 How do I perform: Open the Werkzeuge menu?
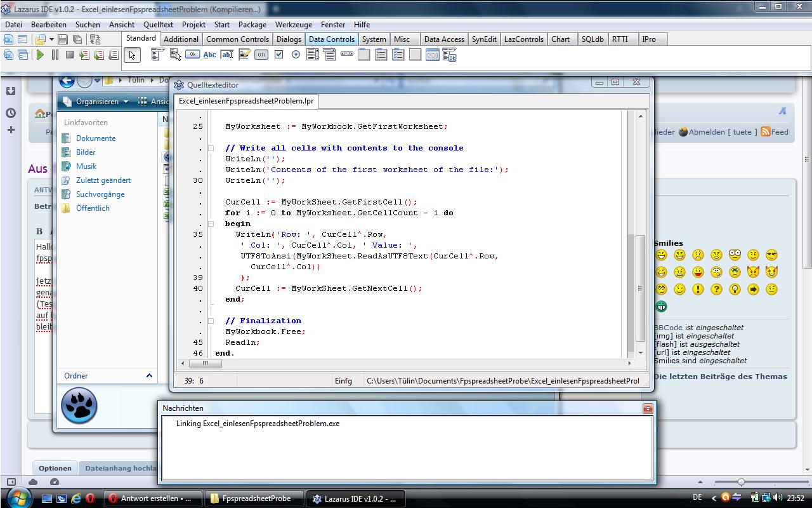point(294,25)
